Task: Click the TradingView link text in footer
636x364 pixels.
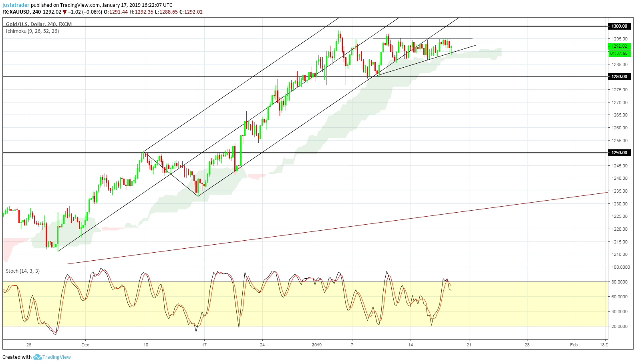Action: pyautogui.click(x=56, y=357)
